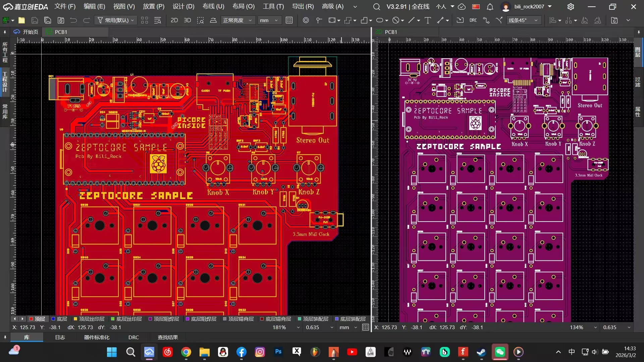Click the dimension measurement tool icon
Viewport: 644px width, 362px height.
point(440,20)
